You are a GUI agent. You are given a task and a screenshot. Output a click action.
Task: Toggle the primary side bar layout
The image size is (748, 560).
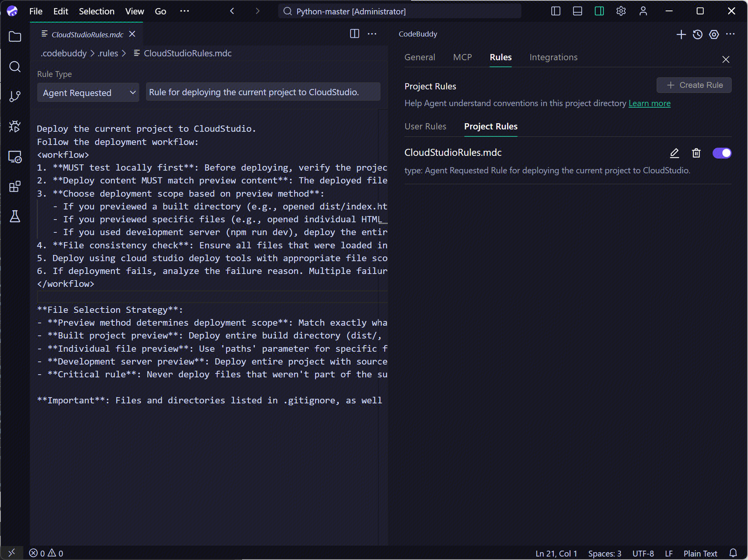[556, 11]
